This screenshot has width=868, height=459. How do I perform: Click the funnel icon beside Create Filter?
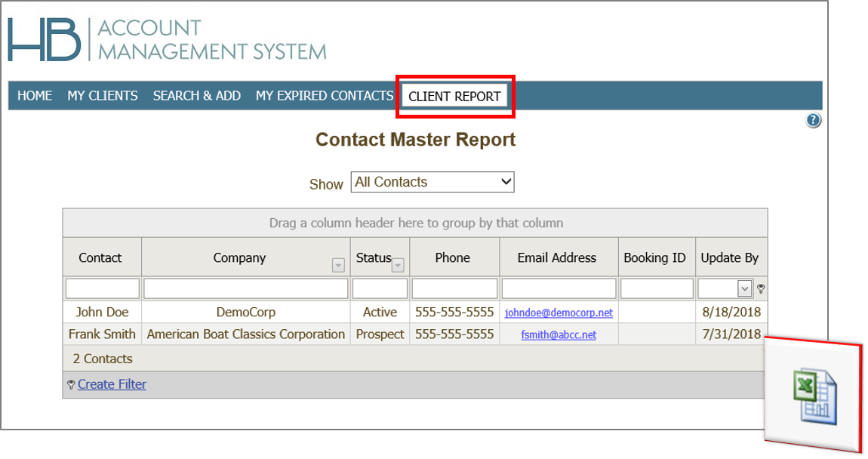[71, 384]
